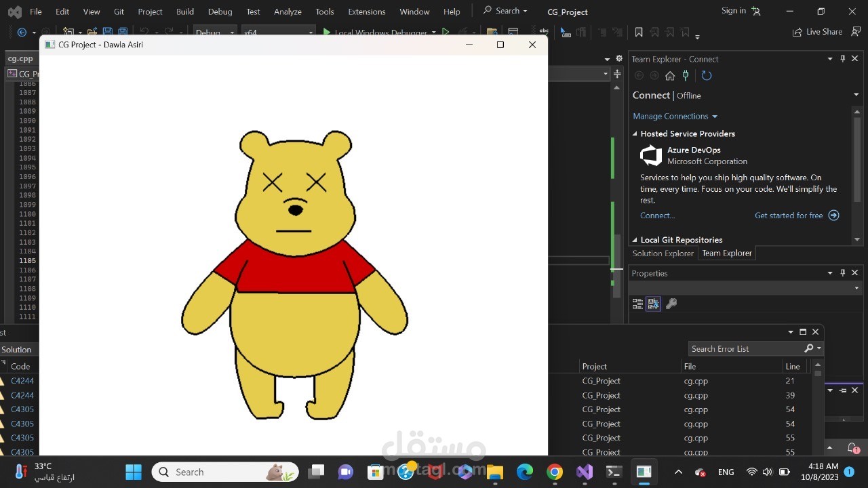Viewport: 868px width, 488px height.
Task: Expand the Manage Connections dropdown
Action: coord(715,117)
